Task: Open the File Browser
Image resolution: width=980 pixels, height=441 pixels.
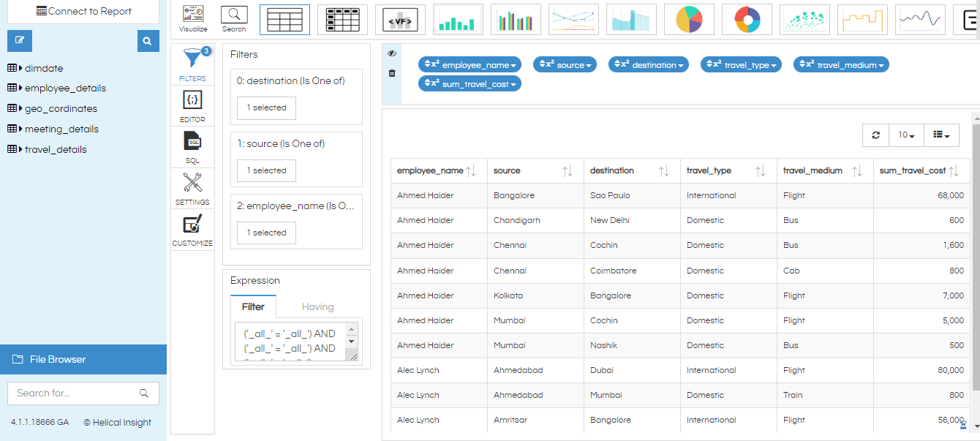Action: 83,359
